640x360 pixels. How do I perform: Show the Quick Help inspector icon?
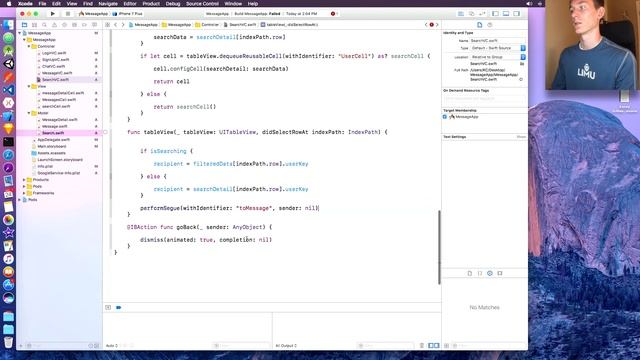[490, 25]
